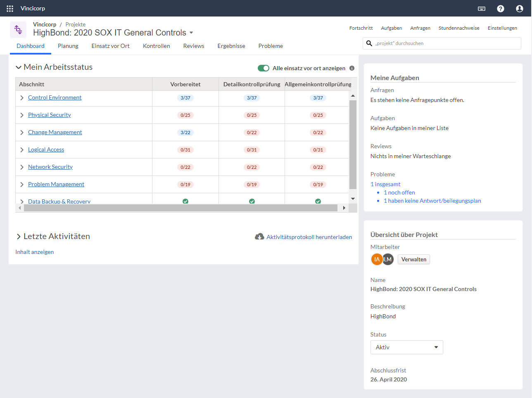Click table scroll left arrow
The image size is (532, 398).
click(19, 208)
